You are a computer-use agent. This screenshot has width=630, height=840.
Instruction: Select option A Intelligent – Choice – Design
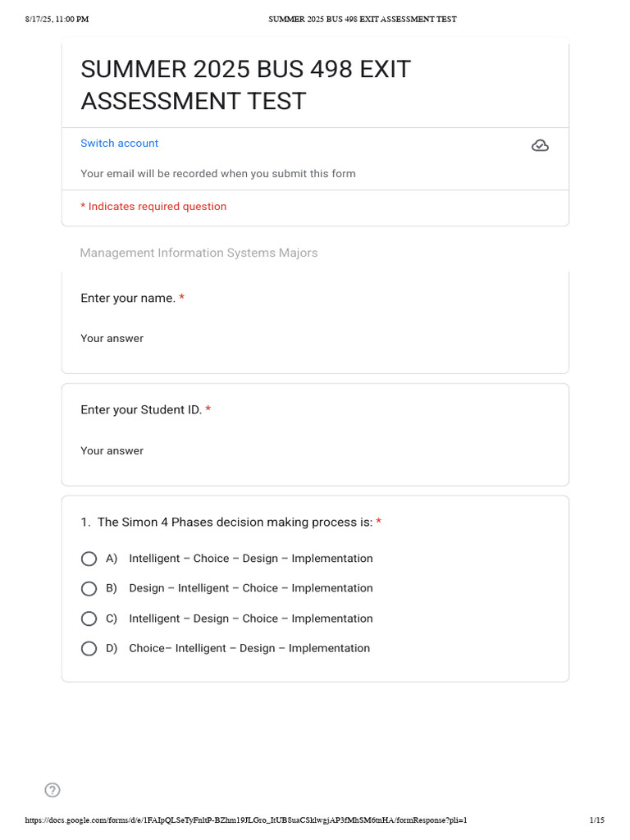89,559
